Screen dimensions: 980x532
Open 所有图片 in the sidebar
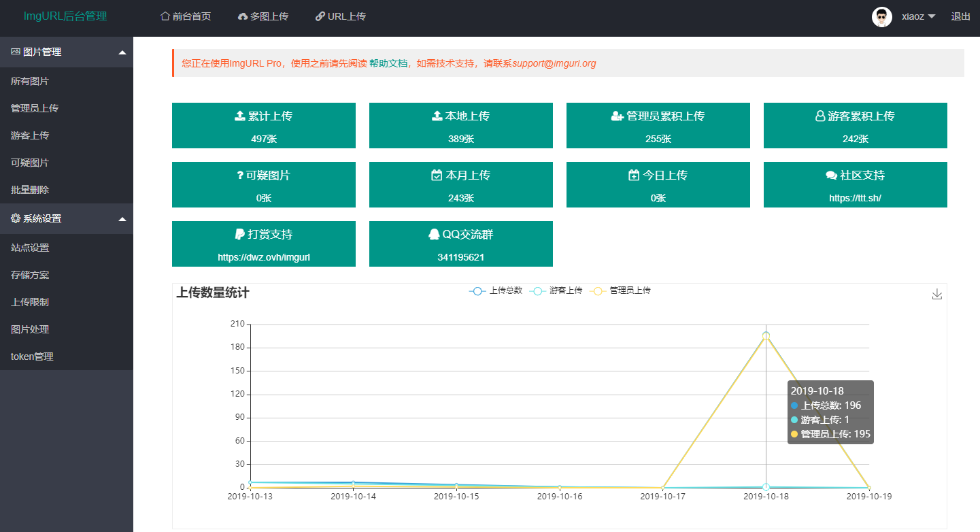coord(30,81)
